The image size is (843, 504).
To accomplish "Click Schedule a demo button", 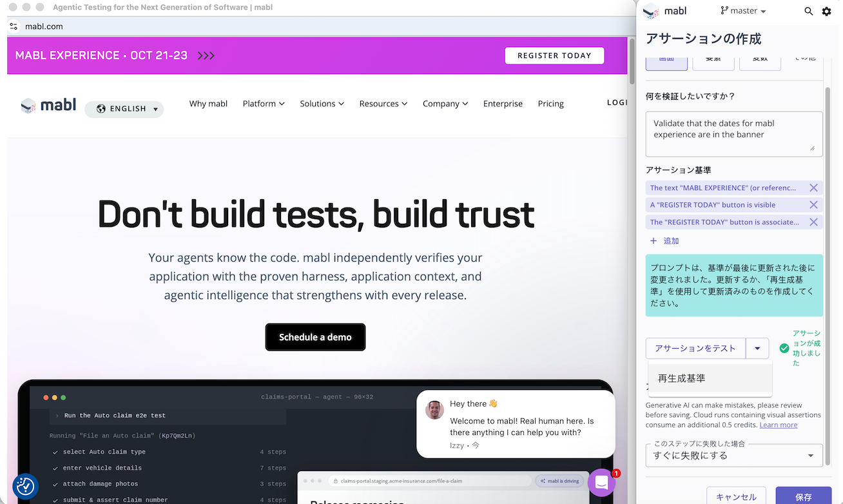I will 315,337.
